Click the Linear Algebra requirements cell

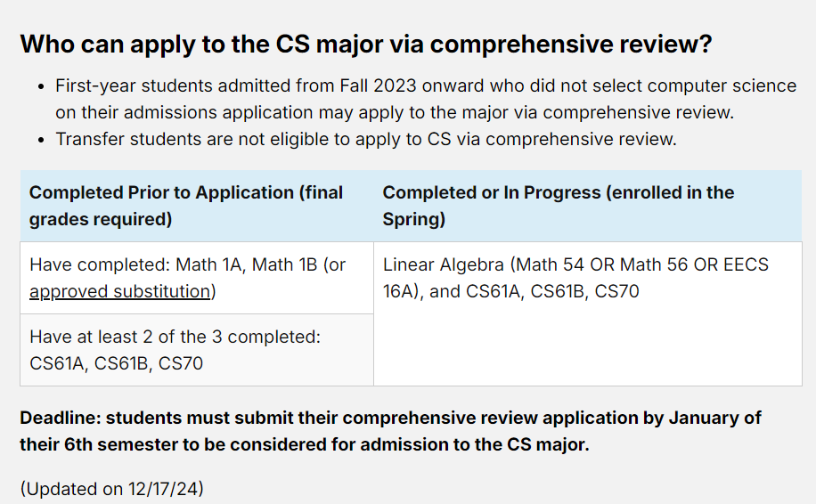[588, 313]
